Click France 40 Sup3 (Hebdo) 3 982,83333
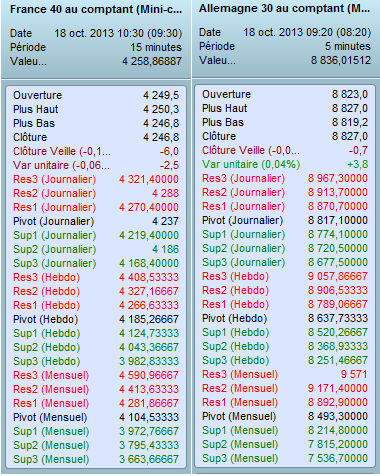 pos(96,361)
